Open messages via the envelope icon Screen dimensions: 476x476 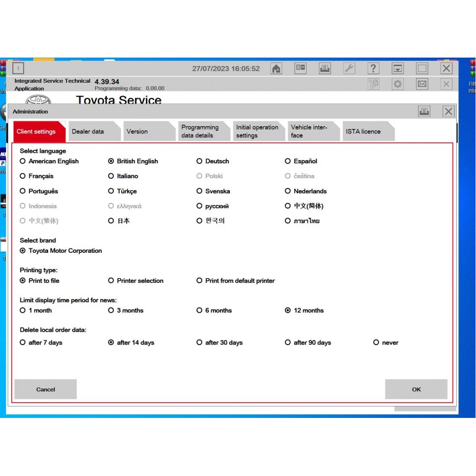coord(423,84)
